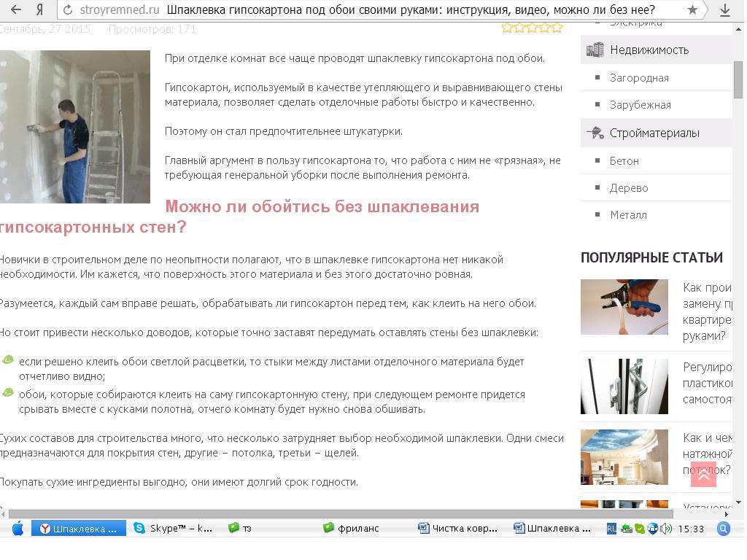This screenshot has height=560, width=747.
Task: Click the vertical scrollbar up arrow
Action: [x=738, y=29]
